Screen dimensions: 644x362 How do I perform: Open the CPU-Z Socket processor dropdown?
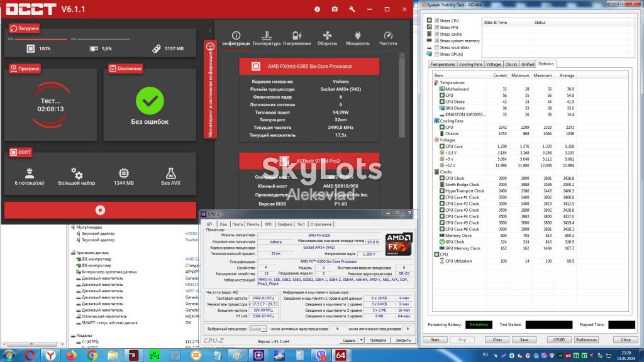pyautogui.click(x=258, y=329)
